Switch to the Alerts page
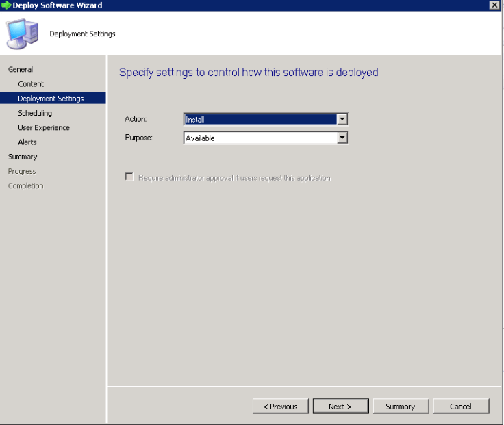This screenshot has height=425, width=504. tap(27, 142)
